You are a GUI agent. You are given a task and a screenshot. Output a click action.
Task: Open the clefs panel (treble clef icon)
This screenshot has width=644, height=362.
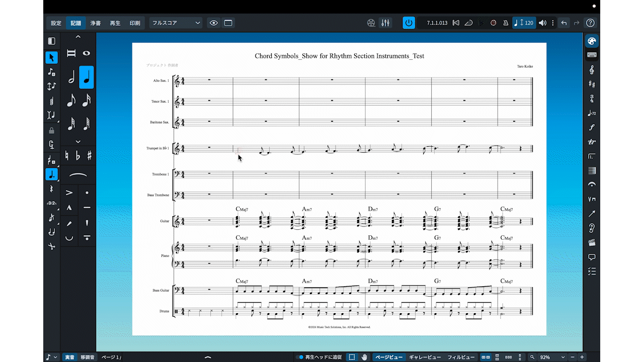point(592,70)
